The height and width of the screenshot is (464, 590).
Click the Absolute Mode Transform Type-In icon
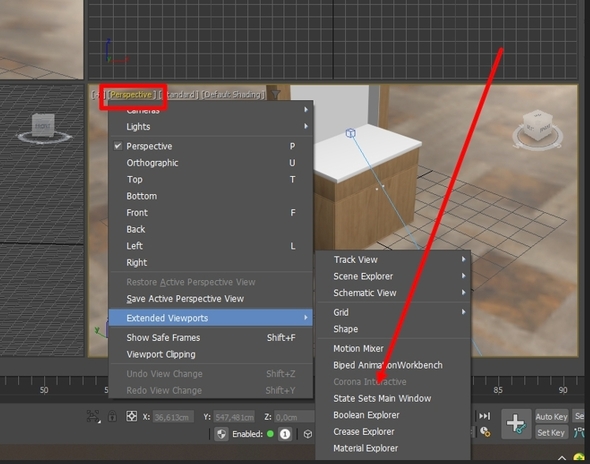[x=131, y=416]
